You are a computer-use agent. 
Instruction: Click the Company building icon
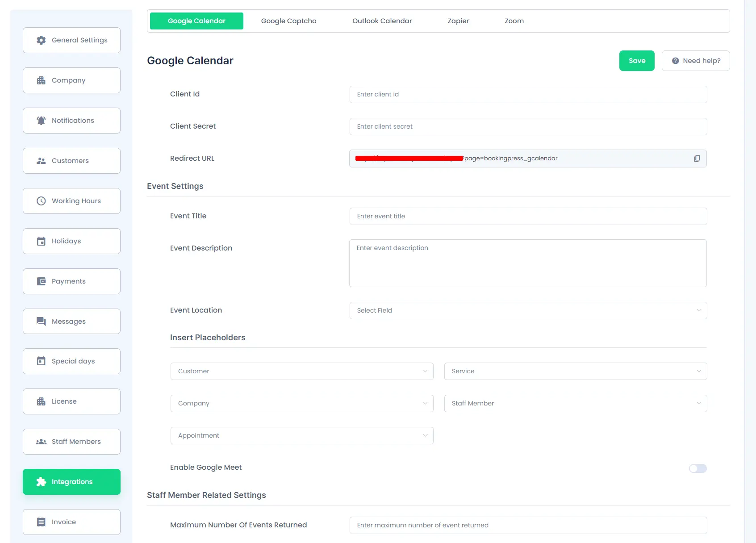click(41, 80)
